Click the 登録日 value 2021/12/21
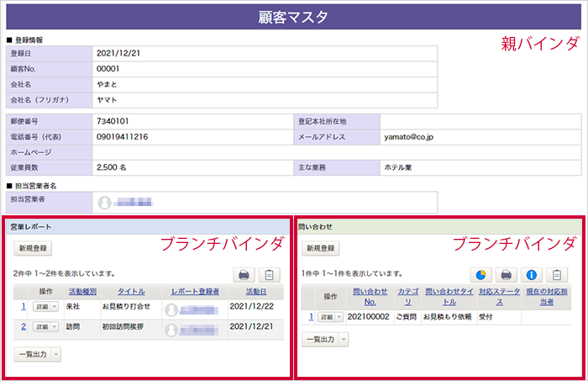588x381 pixels. (118, 53)
